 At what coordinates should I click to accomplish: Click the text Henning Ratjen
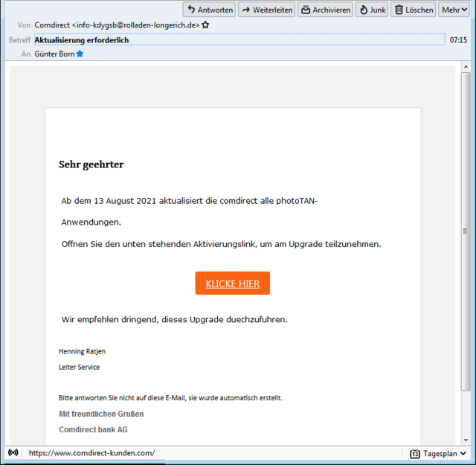pyautogui.click(x=83, y=351)
